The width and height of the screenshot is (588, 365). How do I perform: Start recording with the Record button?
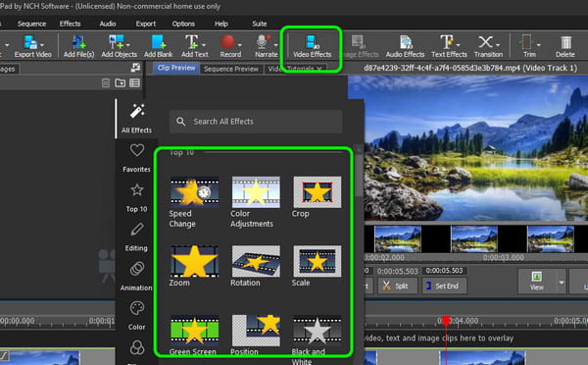230,46
